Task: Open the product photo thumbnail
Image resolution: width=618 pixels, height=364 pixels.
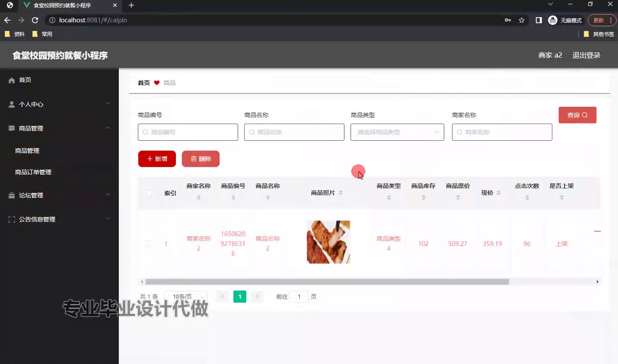Action: point(328,242)
